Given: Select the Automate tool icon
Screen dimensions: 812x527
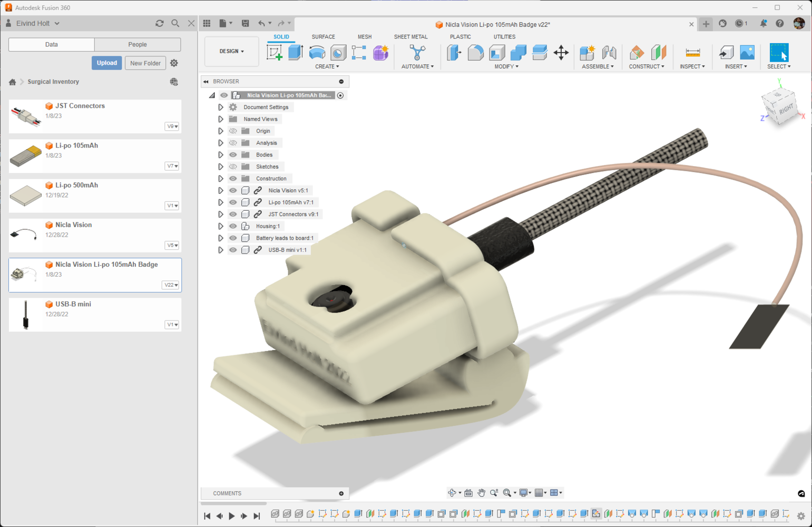Looking at the screenshot, I should 417,53.
